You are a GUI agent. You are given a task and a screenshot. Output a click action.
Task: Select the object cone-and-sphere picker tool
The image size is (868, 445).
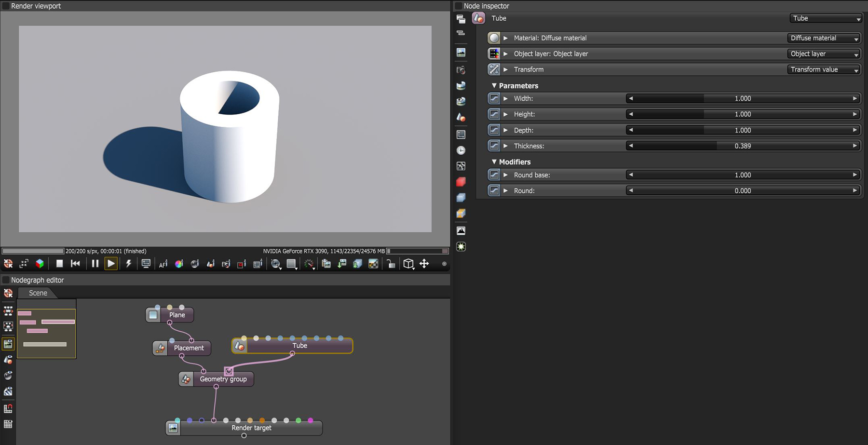click(x=211, y=264)
